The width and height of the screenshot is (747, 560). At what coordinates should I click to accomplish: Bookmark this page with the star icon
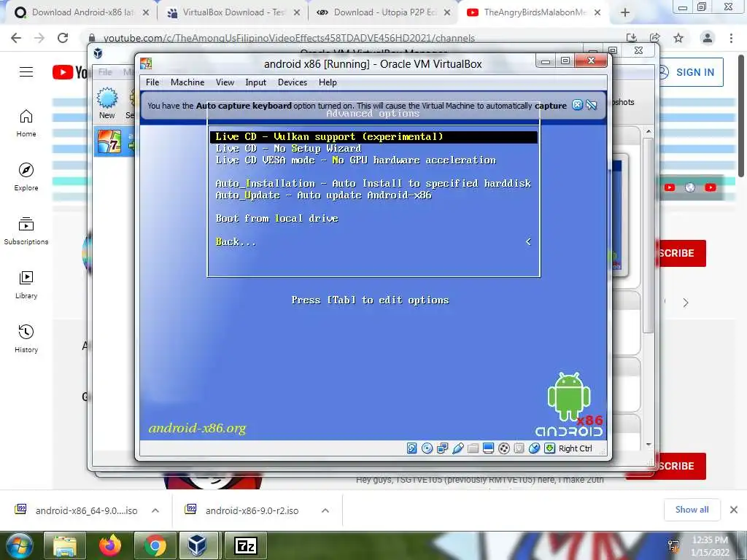coord(678,38)
